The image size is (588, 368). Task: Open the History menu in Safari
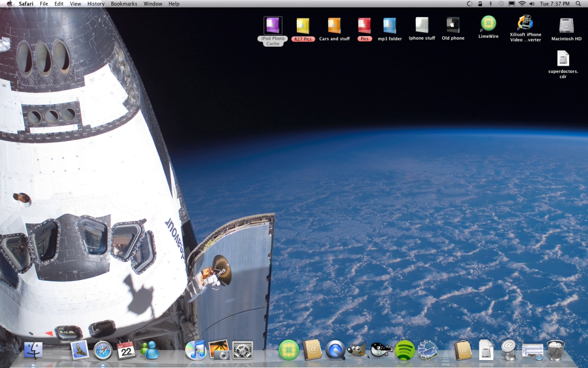pyautogui.click(x=95, y=3)
